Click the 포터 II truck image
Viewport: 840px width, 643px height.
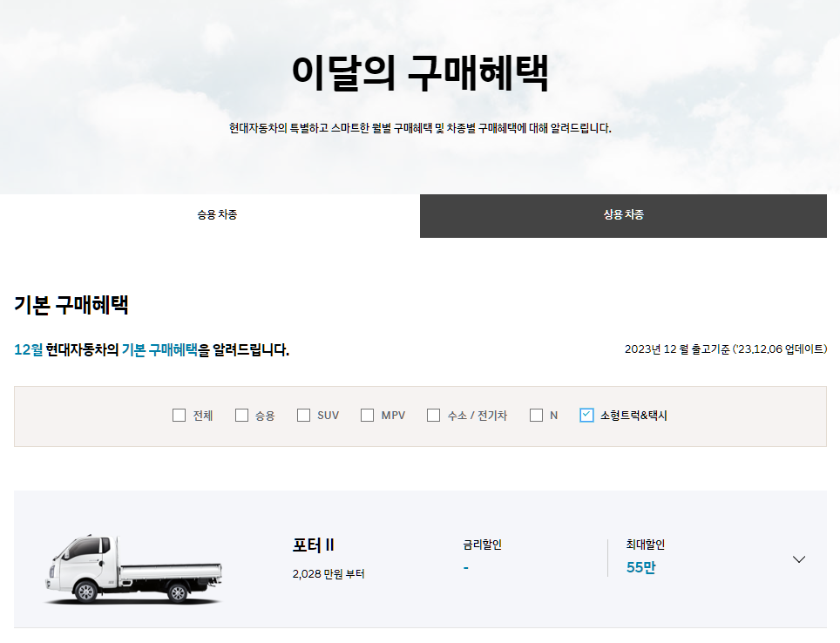(x=133, y=569)
